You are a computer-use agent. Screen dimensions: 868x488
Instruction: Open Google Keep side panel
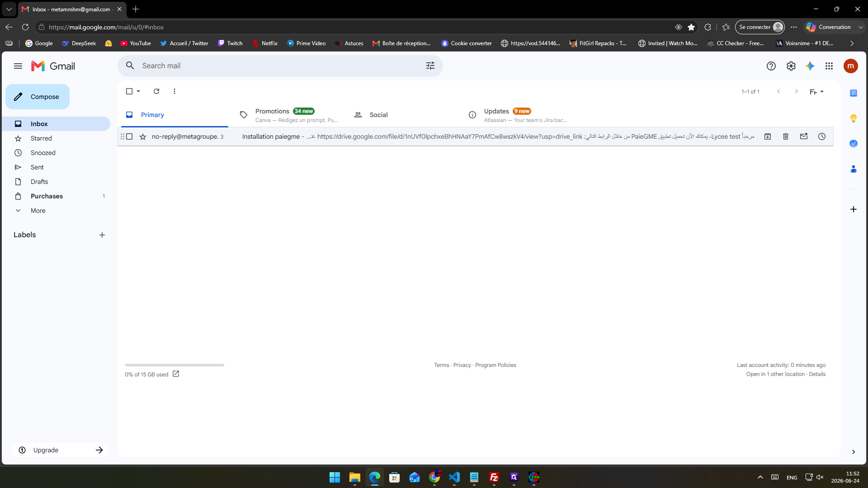[x=854, y=118]
